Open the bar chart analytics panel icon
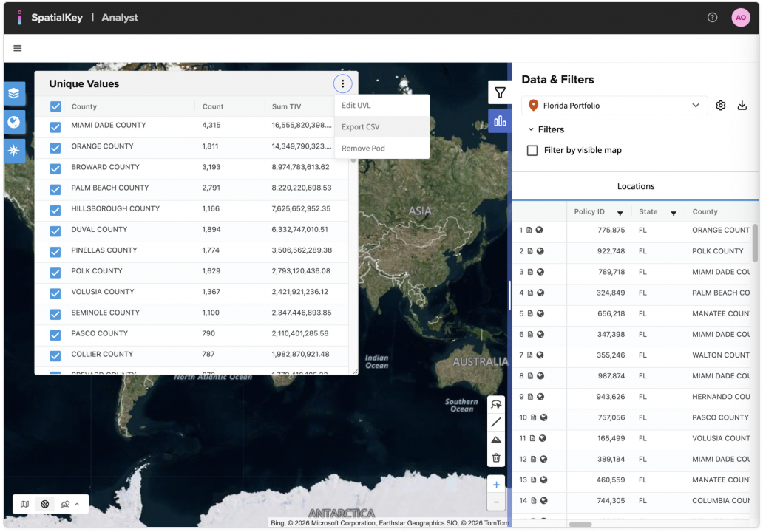The width and height of the screenshot is (763, 532). click(x=500, y=120)
